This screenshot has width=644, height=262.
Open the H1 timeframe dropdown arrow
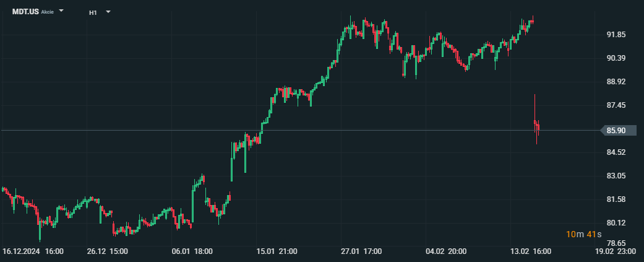click(108, 12)
